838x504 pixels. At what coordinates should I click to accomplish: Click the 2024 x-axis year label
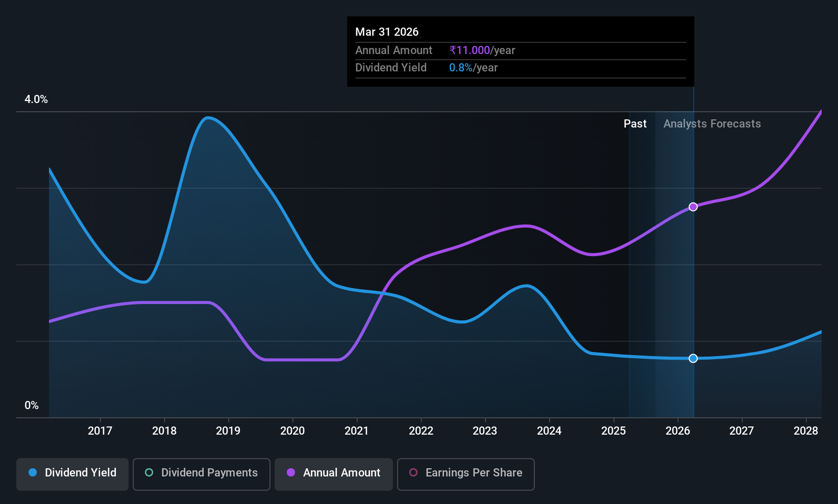coord(549,431)
